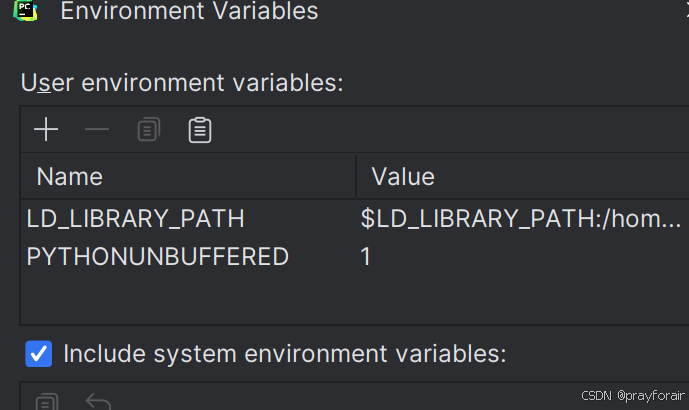Click the Include system environment variables label
689x410 pixels.
pyautogui.click(x=285, y=353)
